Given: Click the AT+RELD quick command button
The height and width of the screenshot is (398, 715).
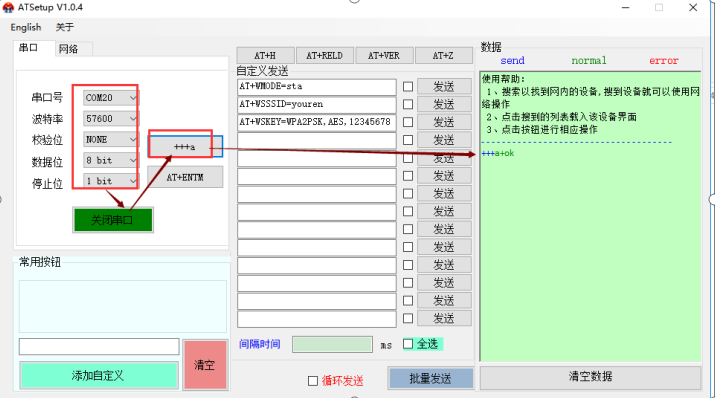Looking at the screenshot, I should tap(324, 56).
